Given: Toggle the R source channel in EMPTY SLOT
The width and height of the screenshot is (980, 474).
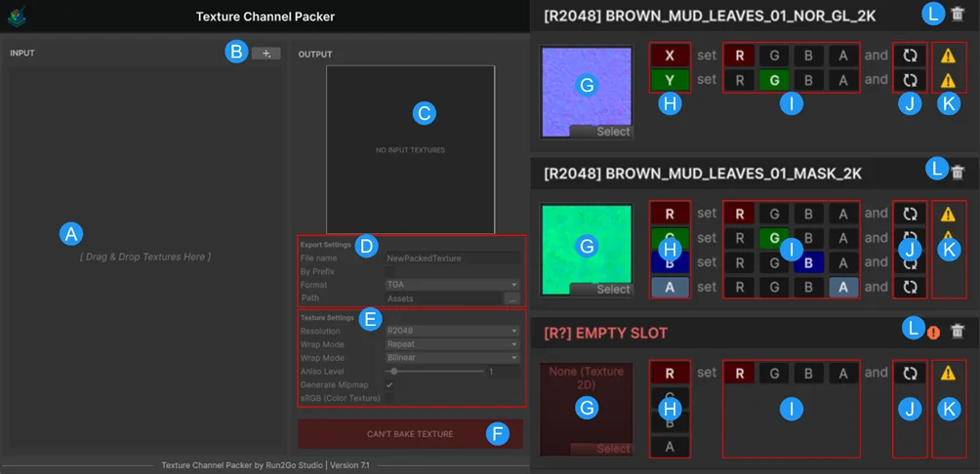Looking at the screenshot, I should [x=670, y=374].
